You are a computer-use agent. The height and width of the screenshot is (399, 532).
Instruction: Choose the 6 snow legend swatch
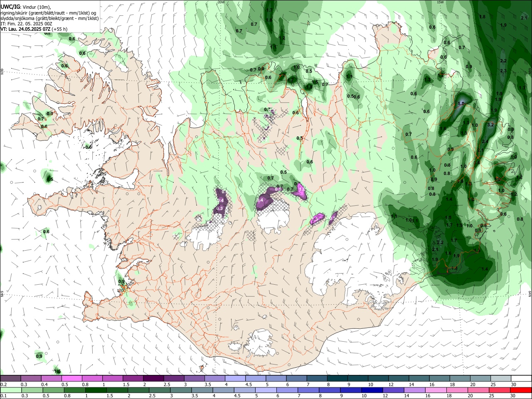point(296,378)
